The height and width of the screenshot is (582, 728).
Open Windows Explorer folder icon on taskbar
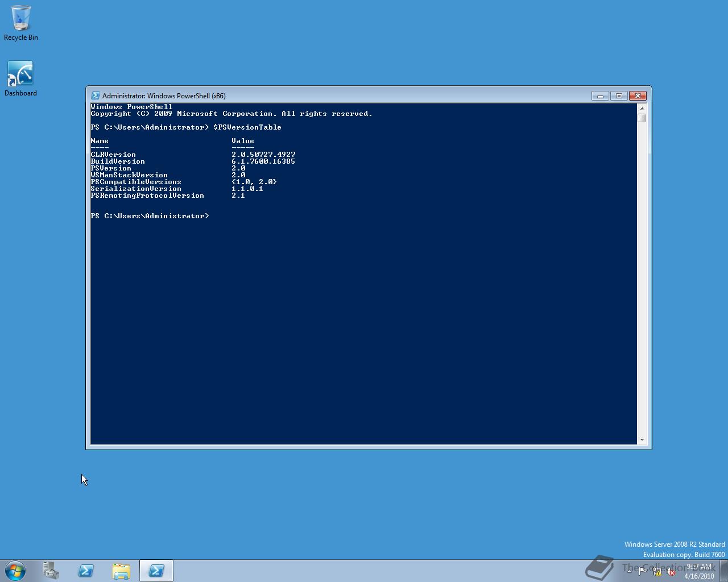[121, 571]
